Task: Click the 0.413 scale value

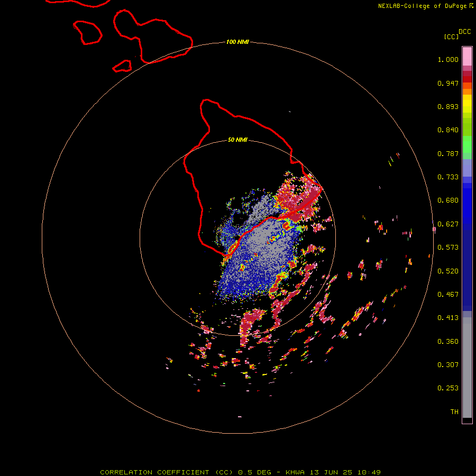Action: 448,318
